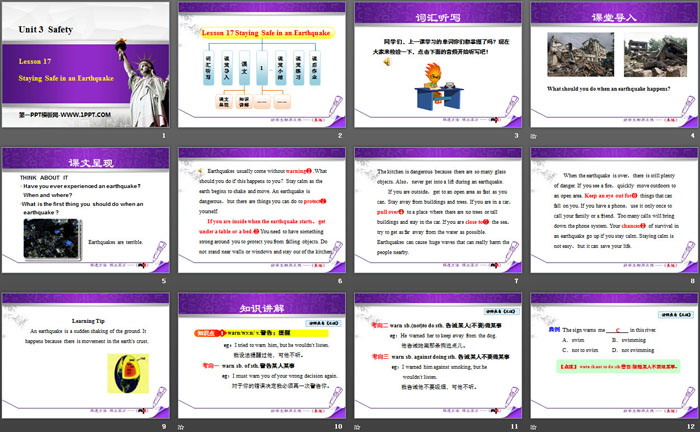Select slide 9 Learning Tip thumbnail
The height and width of the screenshot is (432, 700).
pyautogui.click(x=86, y=356)
